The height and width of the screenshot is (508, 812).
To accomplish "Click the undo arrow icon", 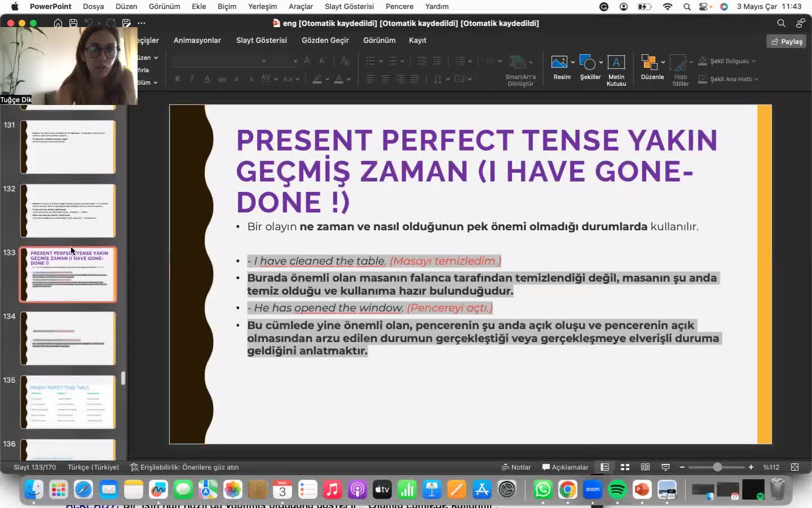I will coord(89,23).
